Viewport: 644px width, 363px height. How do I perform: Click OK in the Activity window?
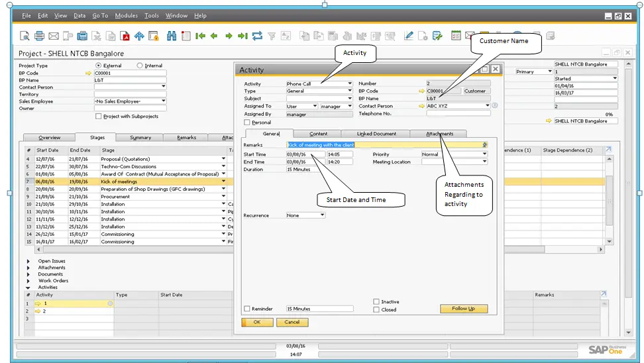(x=257, y=323)
